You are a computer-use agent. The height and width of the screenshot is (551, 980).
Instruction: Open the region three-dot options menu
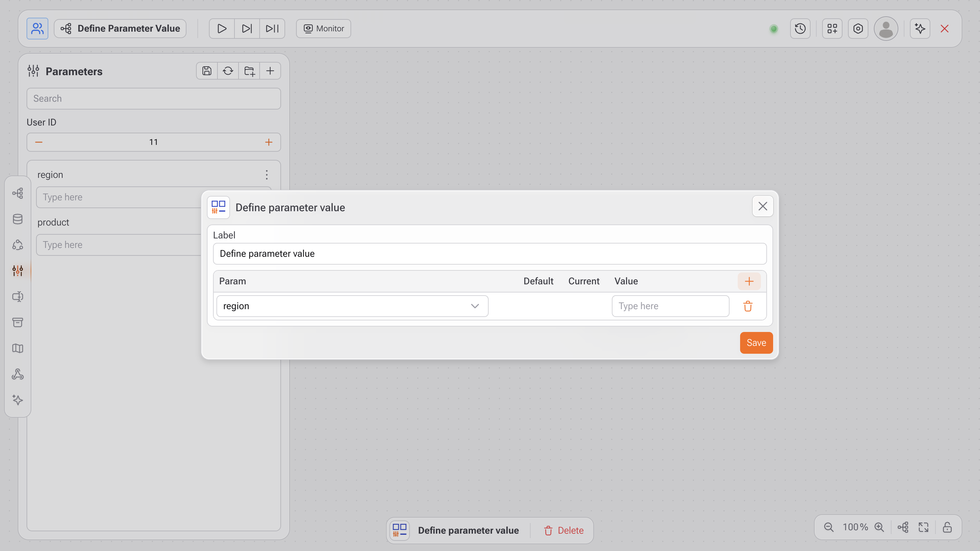click(267, 174)
